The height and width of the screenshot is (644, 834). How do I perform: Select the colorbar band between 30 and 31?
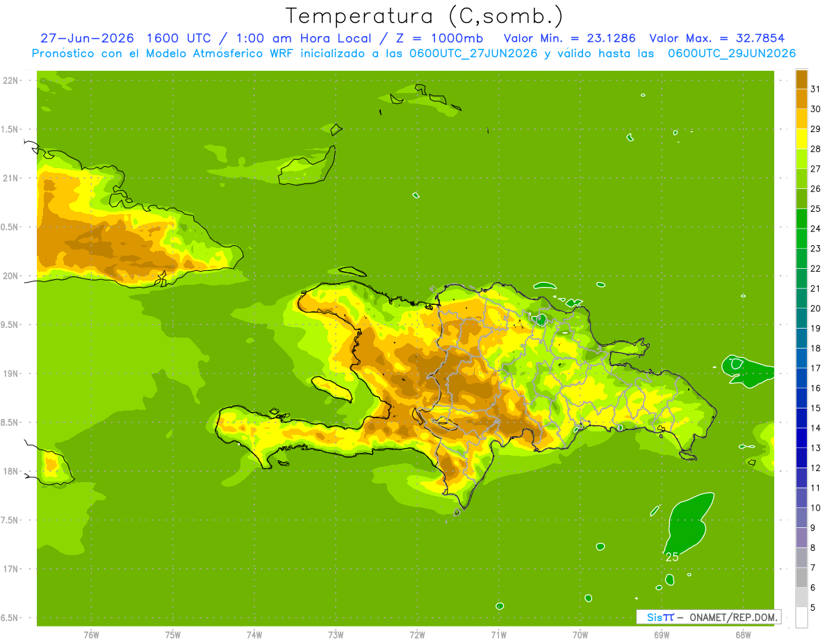(x=801, y=99)
